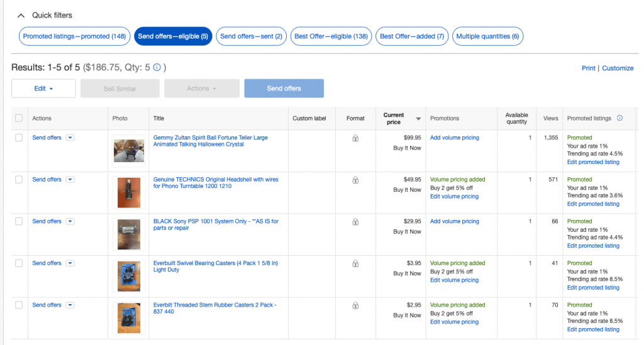Sort by Current price arrow

coord(418,119)
